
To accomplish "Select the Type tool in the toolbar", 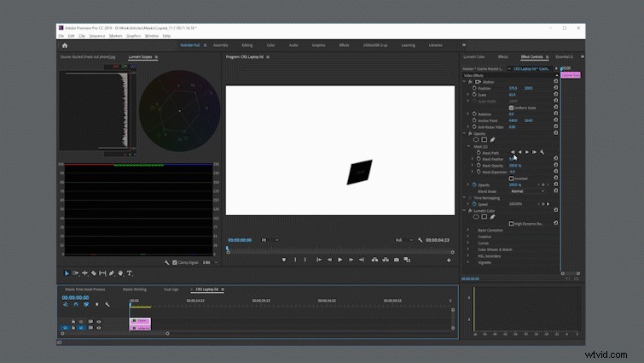I will [x=130, y=273].
